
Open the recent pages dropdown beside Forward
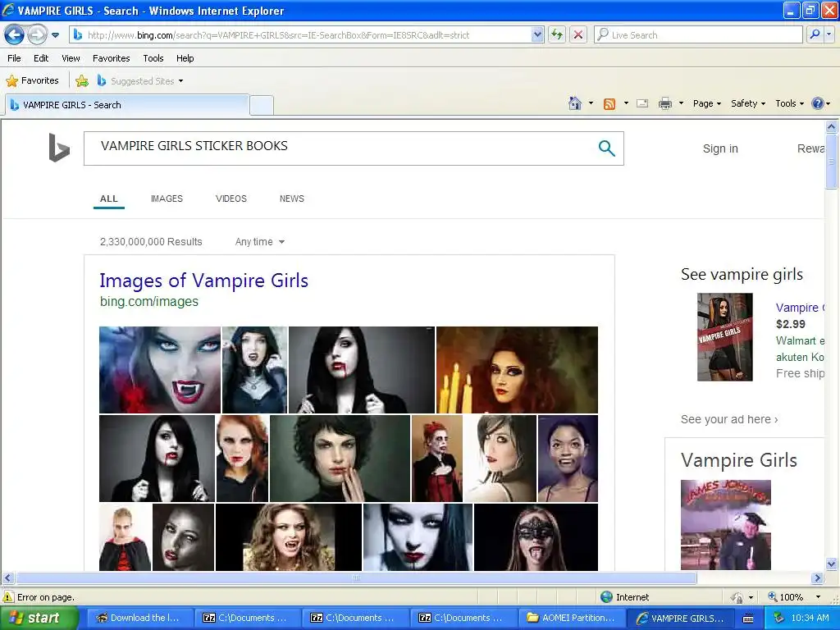55,35
